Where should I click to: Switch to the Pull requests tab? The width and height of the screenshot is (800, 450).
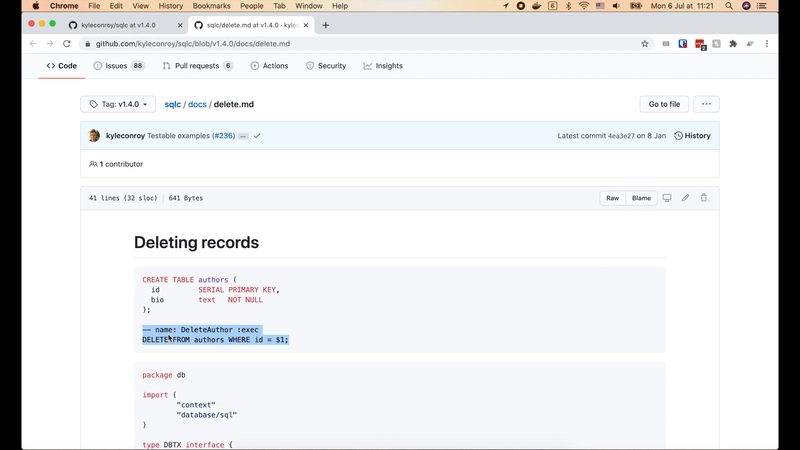pyautogui.click(x=197, y=66)
